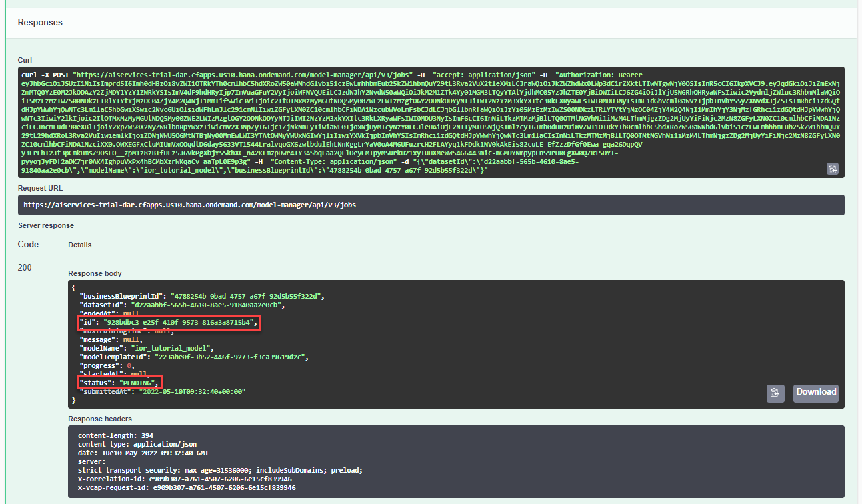Click the Responses section heading
The width and height of the screenshot is (862, 504).
coord(40,22)
